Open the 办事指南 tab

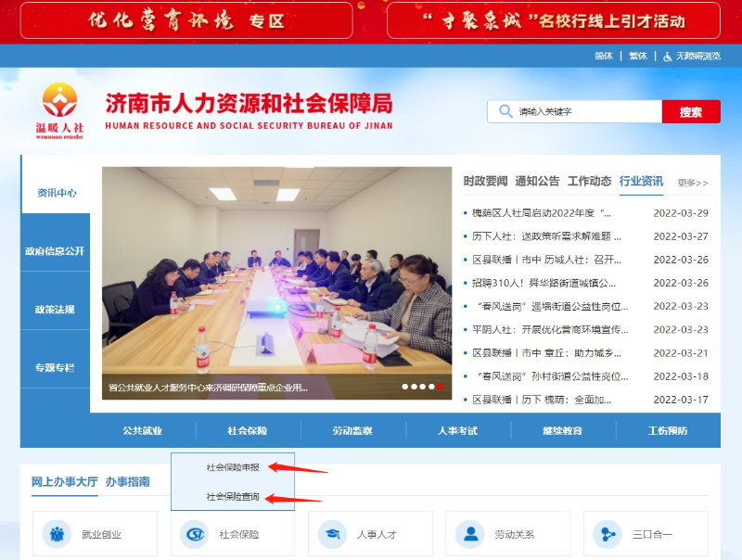click(x=128, y=481)
